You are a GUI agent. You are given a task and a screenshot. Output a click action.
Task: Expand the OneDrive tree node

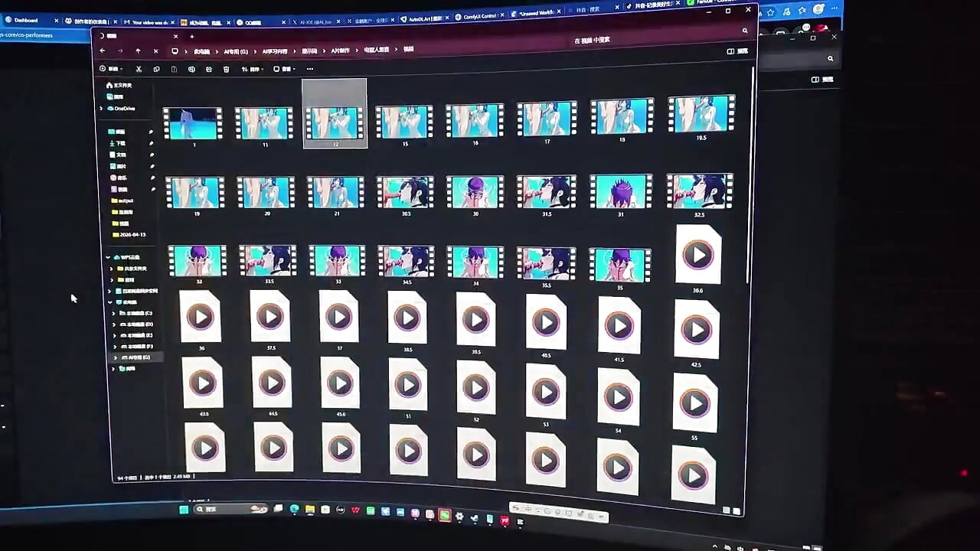101,109
